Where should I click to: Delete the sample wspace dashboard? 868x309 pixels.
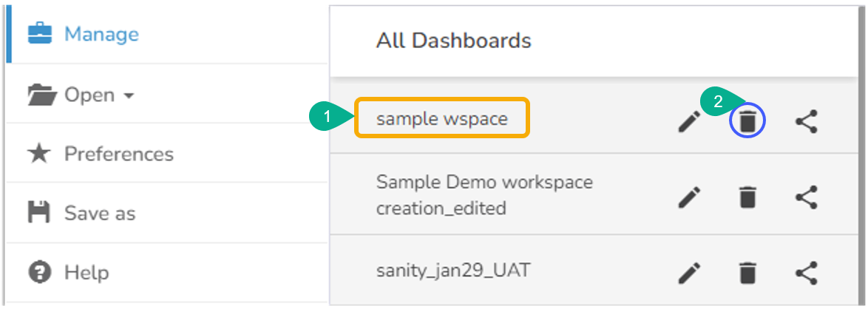coord(747,121)
